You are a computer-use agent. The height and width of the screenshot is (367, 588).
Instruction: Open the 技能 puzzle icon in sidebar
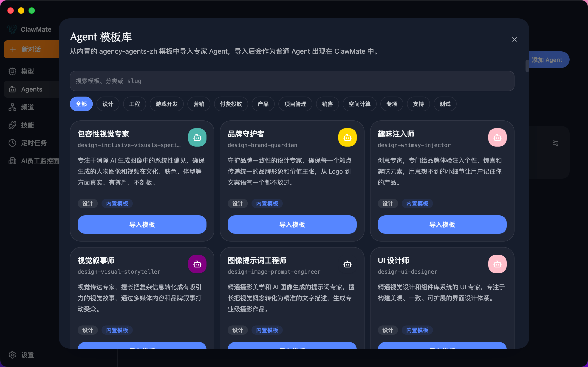12,125
